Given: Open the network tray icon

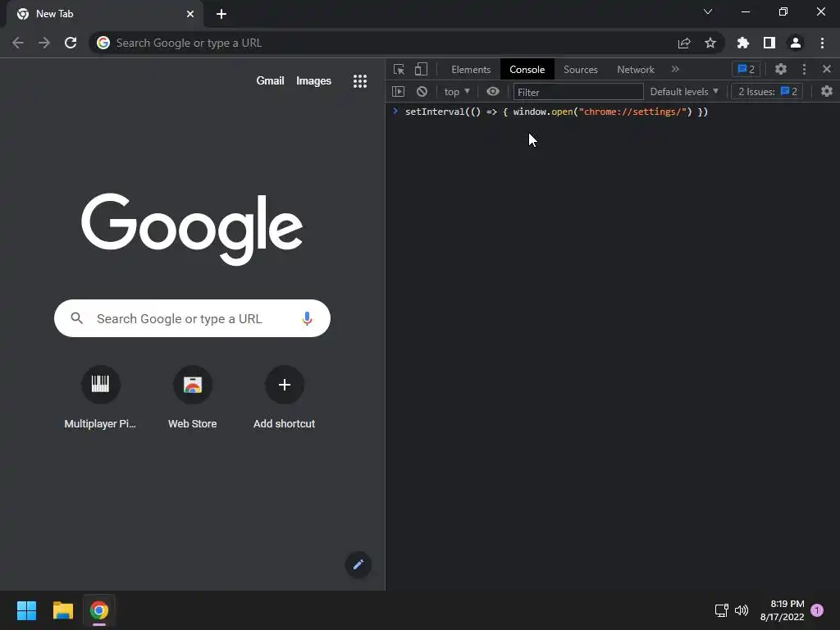Looking at the screenshot, I should coord(722,610).
